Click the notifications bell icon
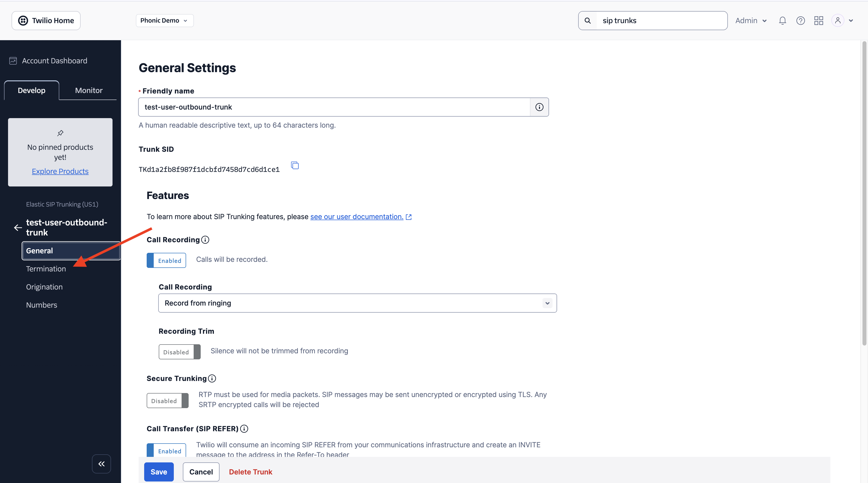This screenshot has height=483, width=868. [x=782, y=21]
